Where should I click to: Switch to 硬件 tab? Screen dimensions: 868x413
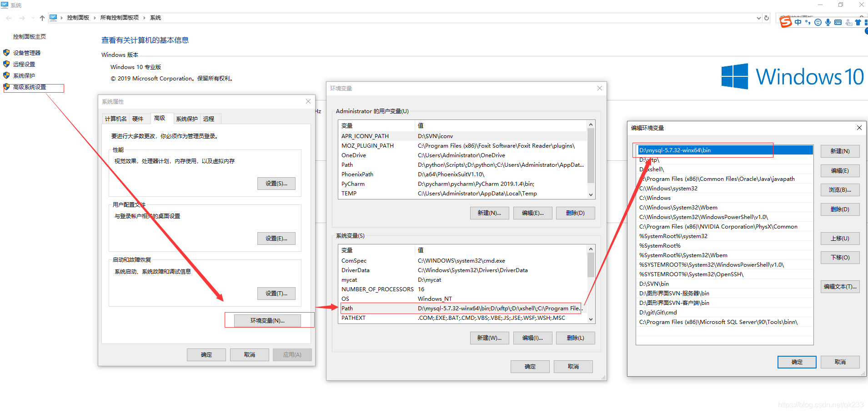[x=138, y=119]
